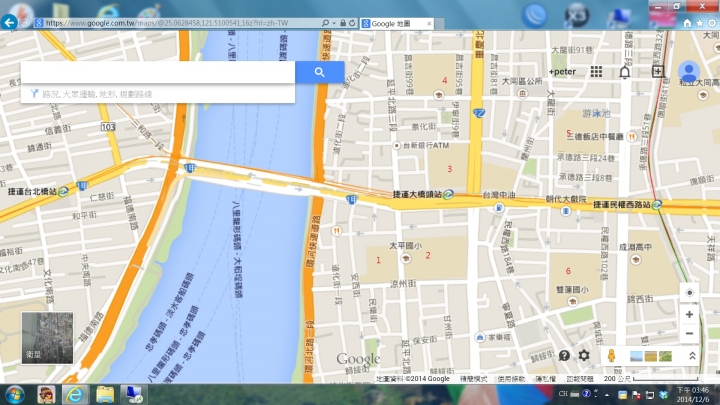The image size is (720, 405).
Task: Select the 家樂福 store marker
Action: pos(479,338)
